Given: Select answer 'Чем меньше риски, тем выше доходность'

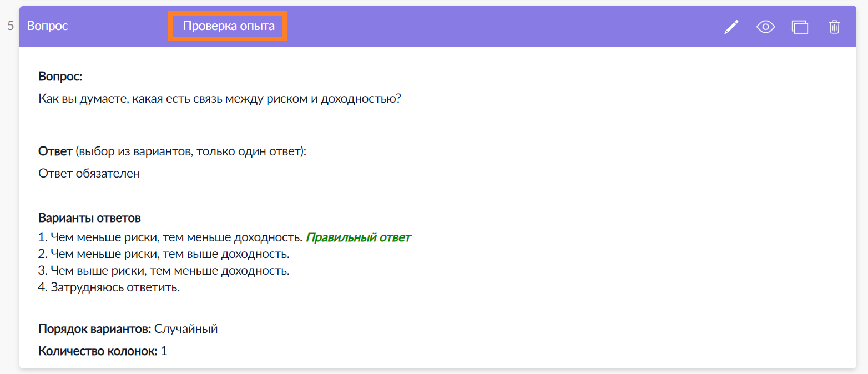Looking at the screenshot, I should tap(164, 254).
